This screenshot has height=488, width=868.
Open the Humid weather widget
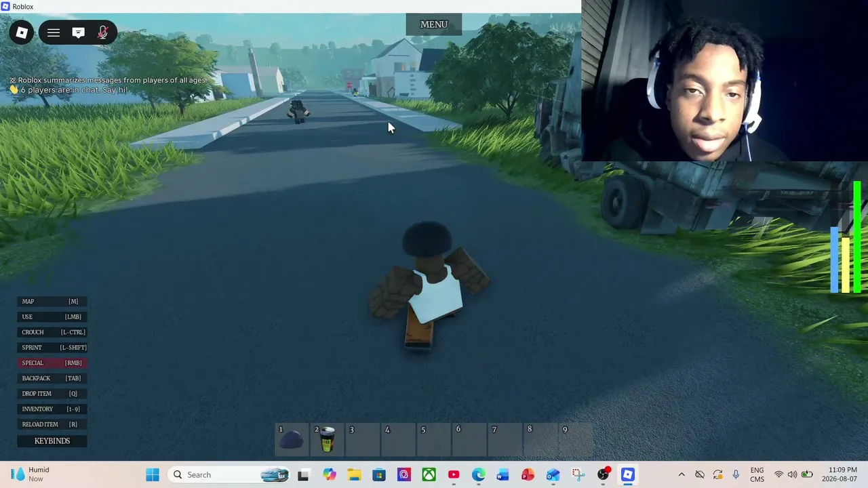pos(31,474)
